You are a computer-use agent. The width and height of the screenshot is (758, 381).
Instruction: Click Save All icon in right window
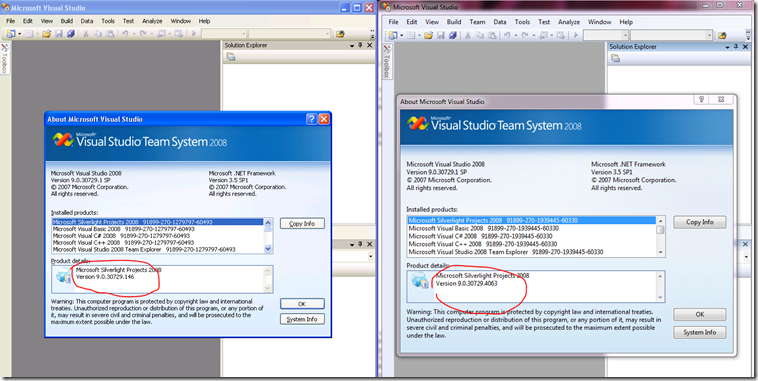point(452,35)
